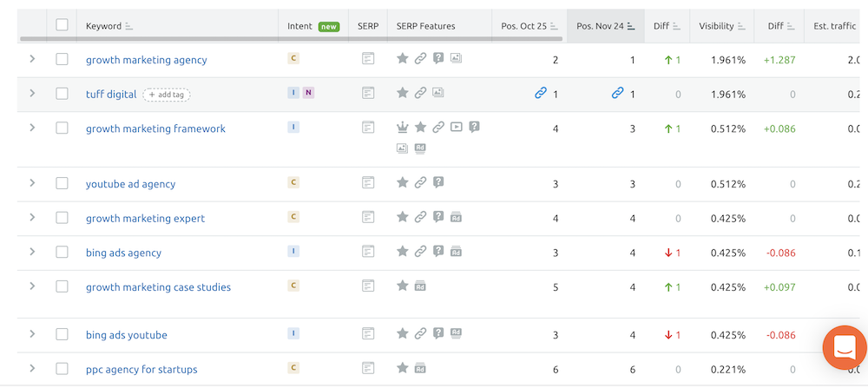Click blue link icon beside tuff digital Nov 24 position

coord(617,93)
